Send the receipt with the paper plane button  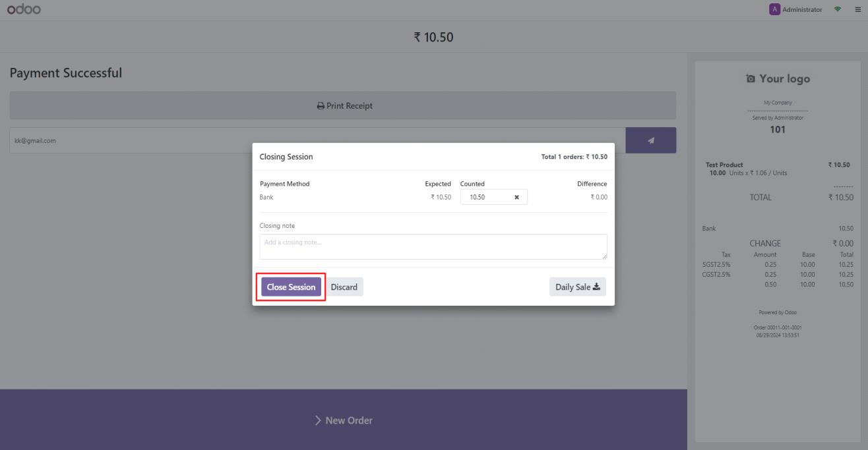point(650,140)
